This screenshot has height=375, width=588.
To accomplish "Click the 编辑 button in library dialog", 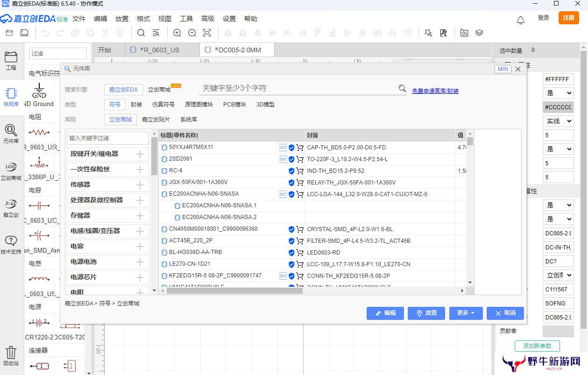I will point(385,313).
